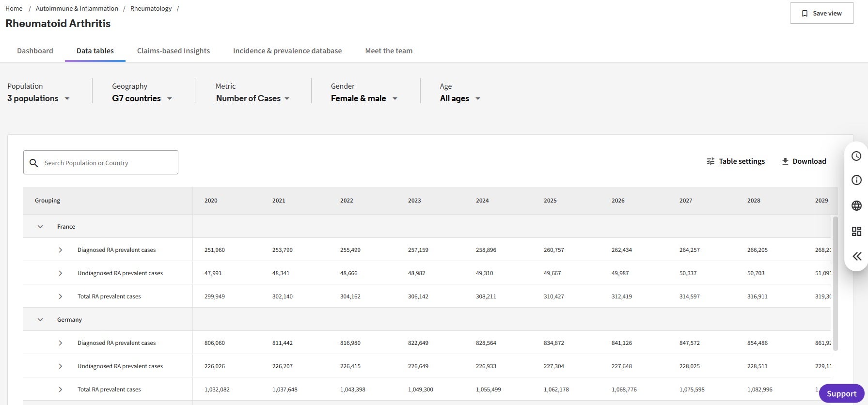Select cell value 258,896
Image resolution: width=868 pixels, height=405 pixels.
(x=486, y=250)
